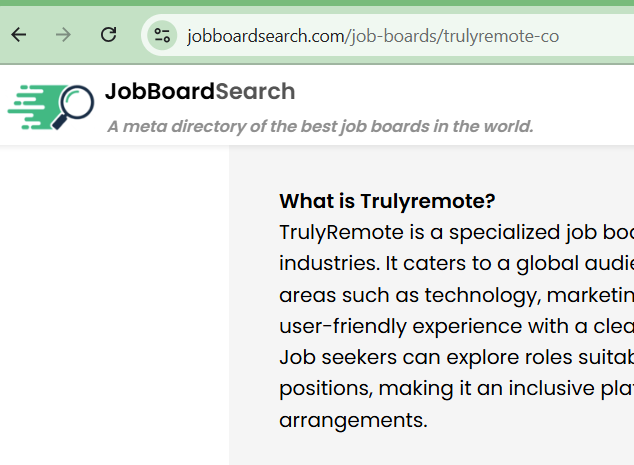
Task: Click the line starting 'user-friendly experience'
Action: pos(455,326)
